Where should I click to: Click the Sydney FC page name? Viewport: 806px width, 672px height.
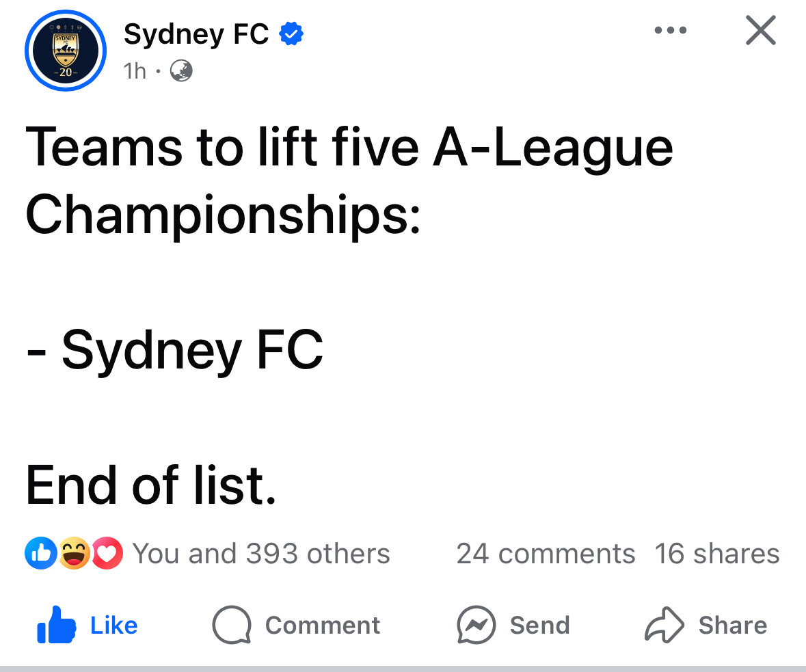coord(196,35)
